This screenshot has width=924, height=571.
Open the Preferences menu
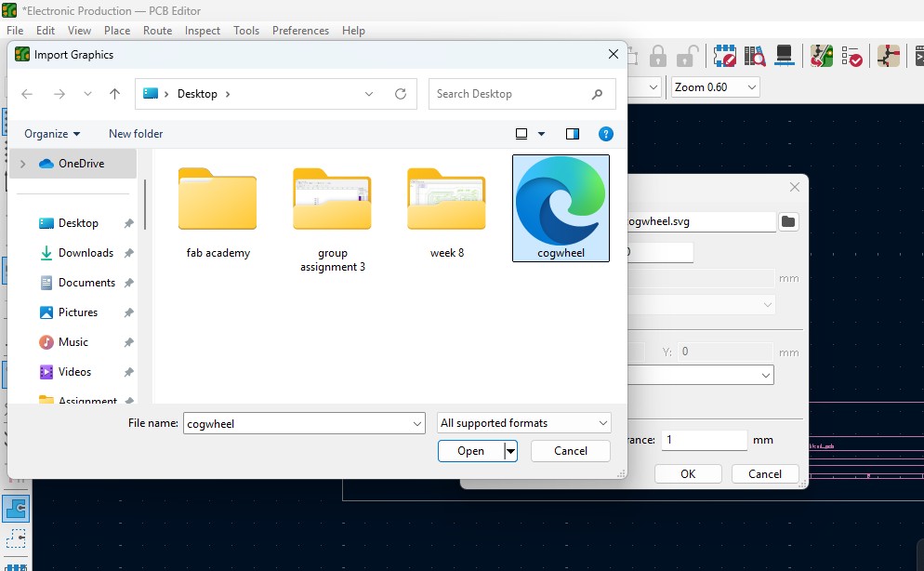[x=300, y=31]
